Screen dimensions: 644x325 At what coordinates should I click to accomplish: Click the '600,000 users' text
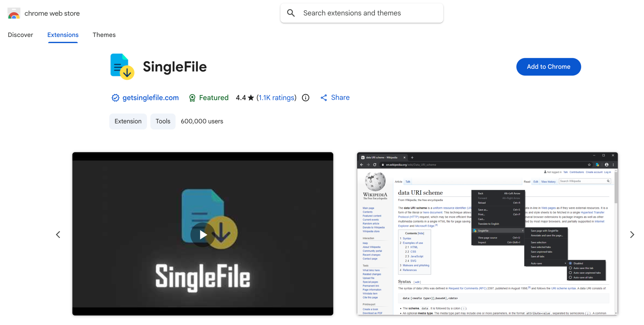coord(202,121)
